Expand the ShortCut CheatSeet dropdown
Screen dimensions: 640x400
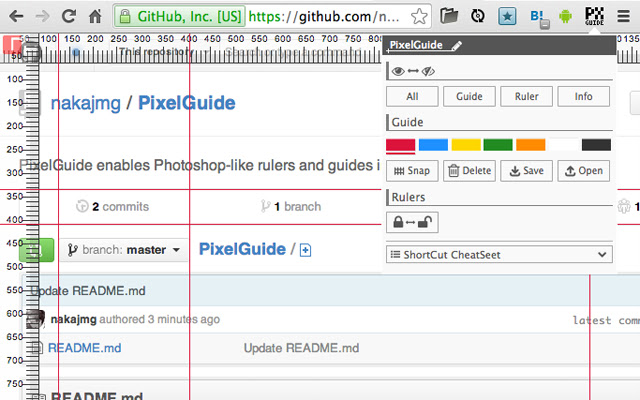(499, 255)
